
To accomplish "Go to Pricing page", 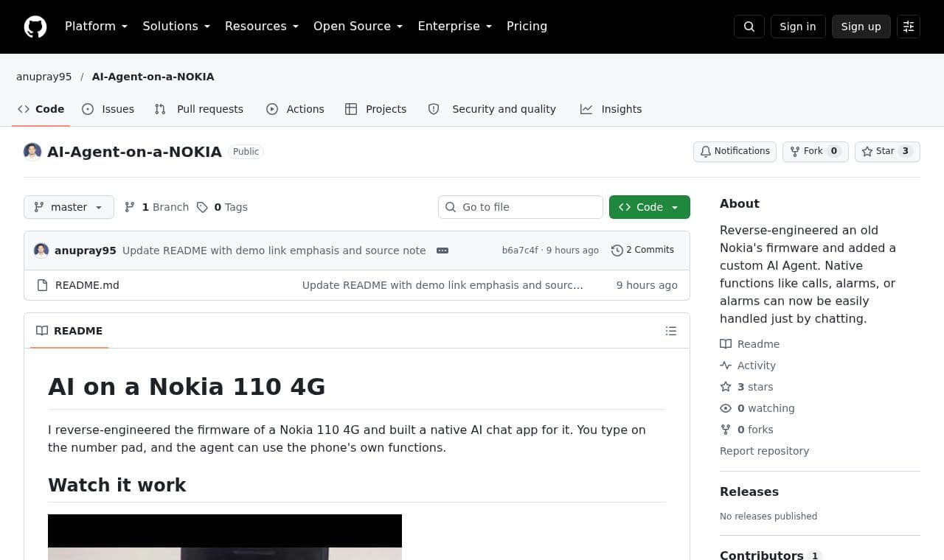I will 527,27.
